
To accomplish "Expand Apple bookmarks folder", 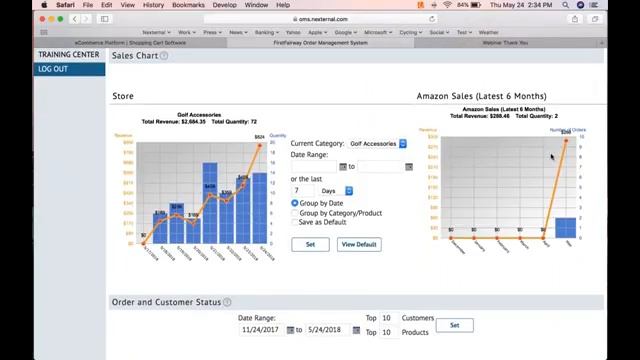I will click(318, 32).
